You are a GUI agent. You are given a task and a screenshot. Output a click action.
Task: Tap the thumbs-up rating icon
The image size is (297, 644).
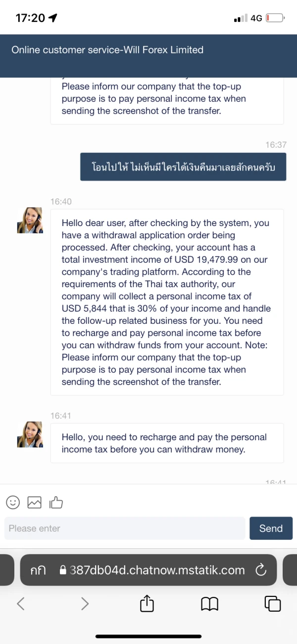coord(56,503)
